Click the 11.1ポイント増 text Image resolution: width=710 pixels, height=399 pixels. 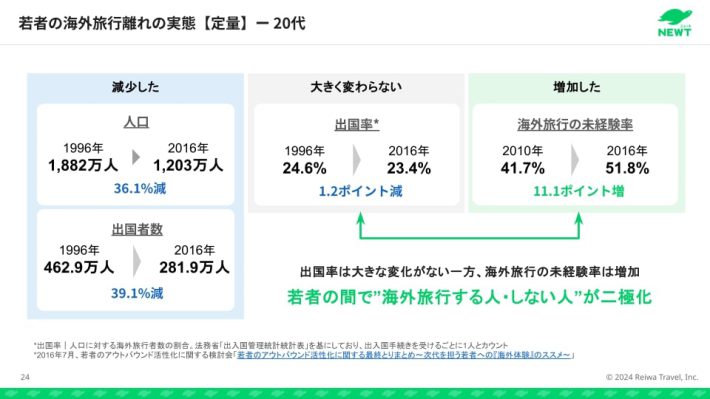(578, 191)
